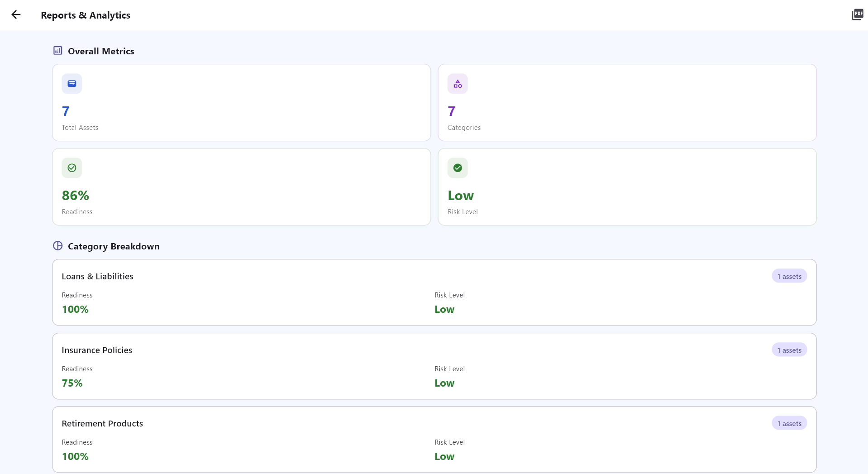Click the Readiness checkmark icon

[72, 168]
